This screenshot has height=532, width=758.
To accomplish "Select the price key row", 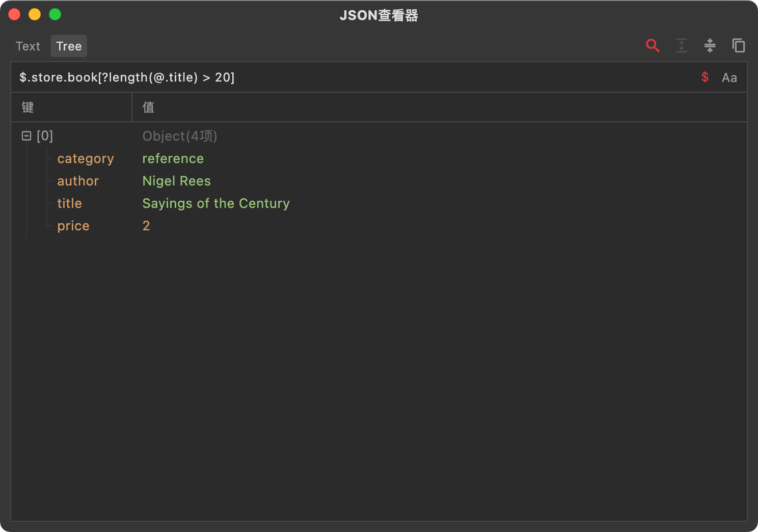I will pos(73,226).
